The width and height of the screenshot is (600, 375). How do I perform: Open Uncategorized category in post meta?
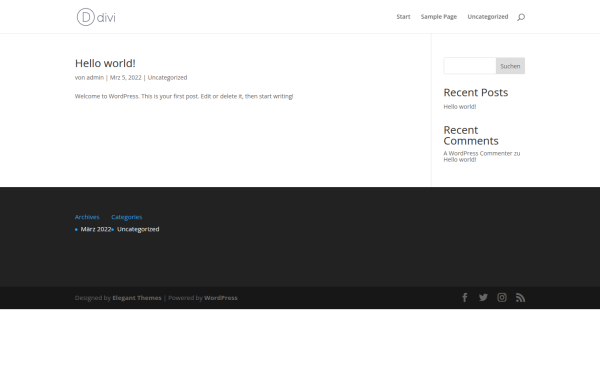click(168, 78)
